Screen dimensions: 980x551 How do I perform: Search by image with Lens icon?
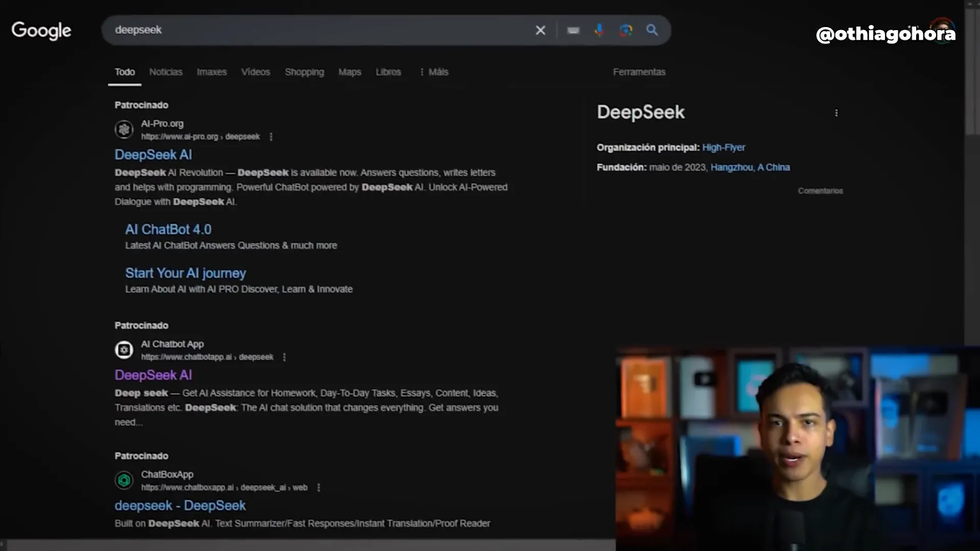click(x=626, y=30)
